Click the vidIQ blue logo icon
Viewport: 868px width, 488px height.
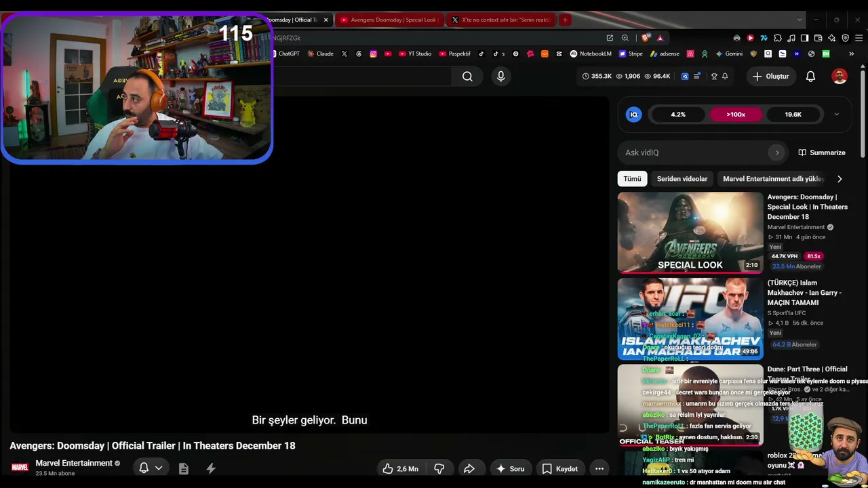coord(634,115)
